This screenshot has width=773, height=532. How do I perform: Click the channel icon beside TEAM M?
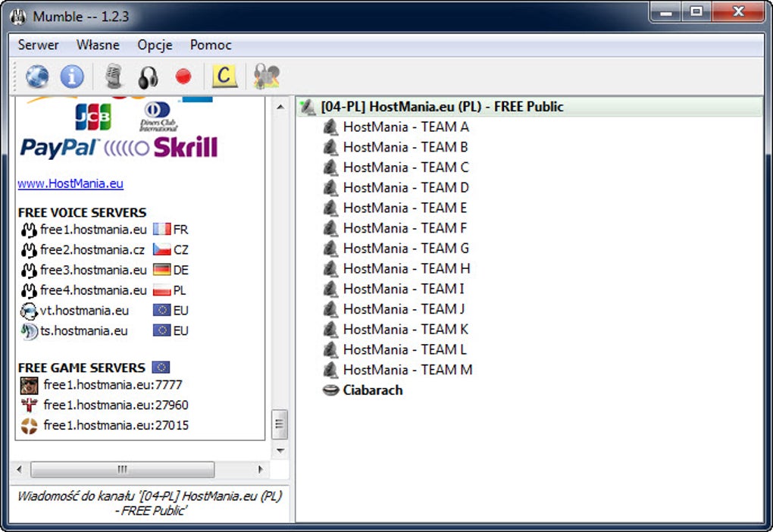[x=330, y=370]
